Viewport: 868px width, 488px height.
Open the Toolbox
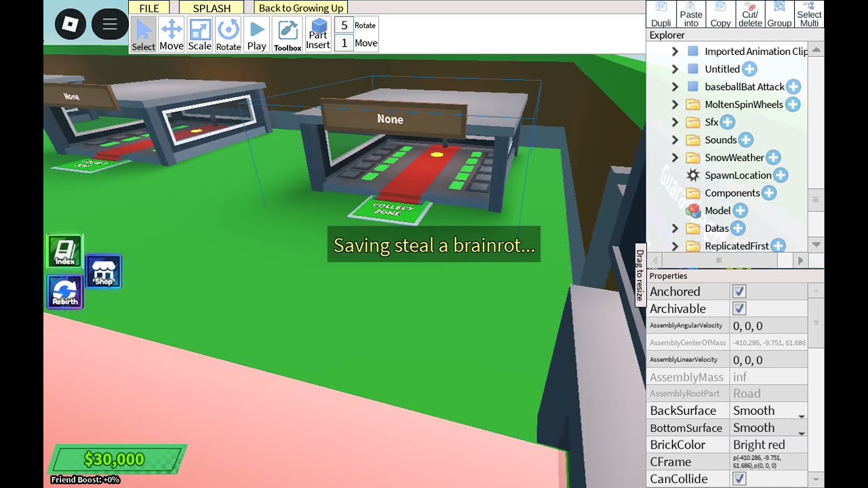pyautogui.click(x=288, y=35)
